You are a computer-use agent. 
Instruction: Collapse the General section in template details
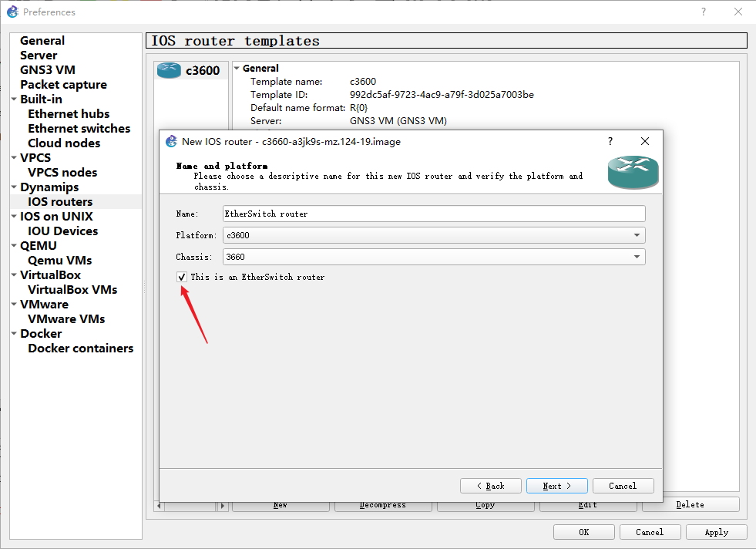[237, 68]
